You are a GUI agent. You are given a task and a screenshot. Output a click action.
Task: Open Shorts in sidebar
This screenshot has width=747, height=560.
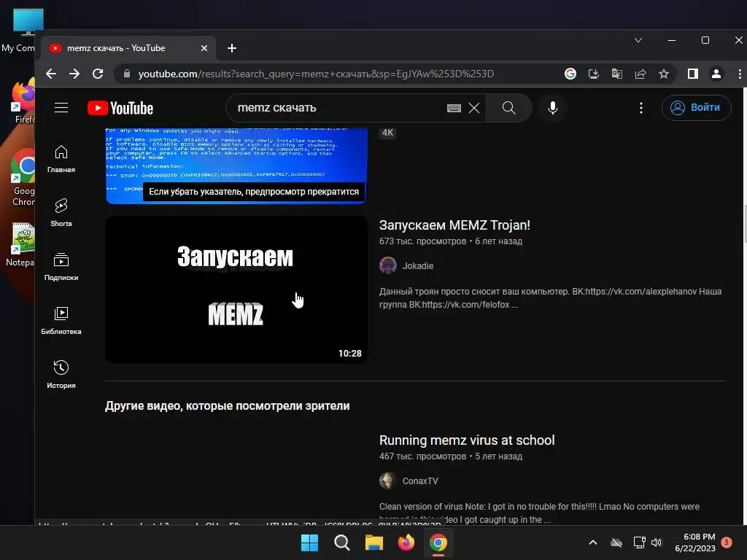(x=61, y=213)
